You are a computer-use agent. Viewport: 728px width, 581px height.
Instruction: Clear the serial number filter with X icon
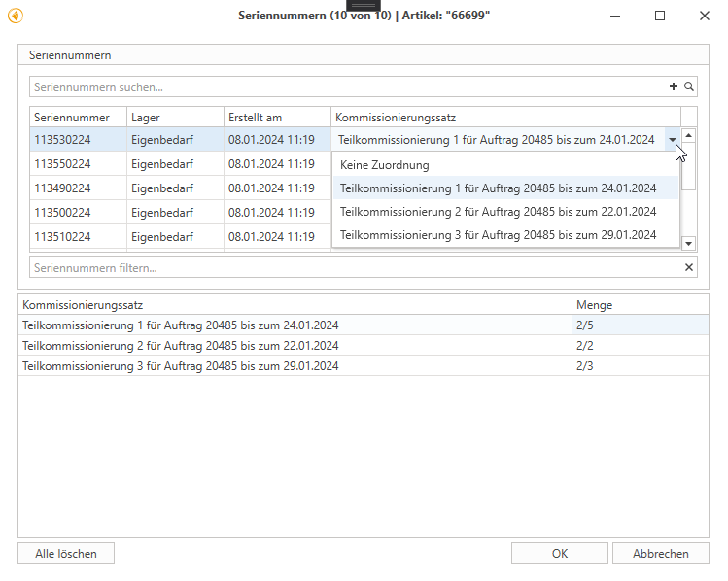[x=689, y=267]
